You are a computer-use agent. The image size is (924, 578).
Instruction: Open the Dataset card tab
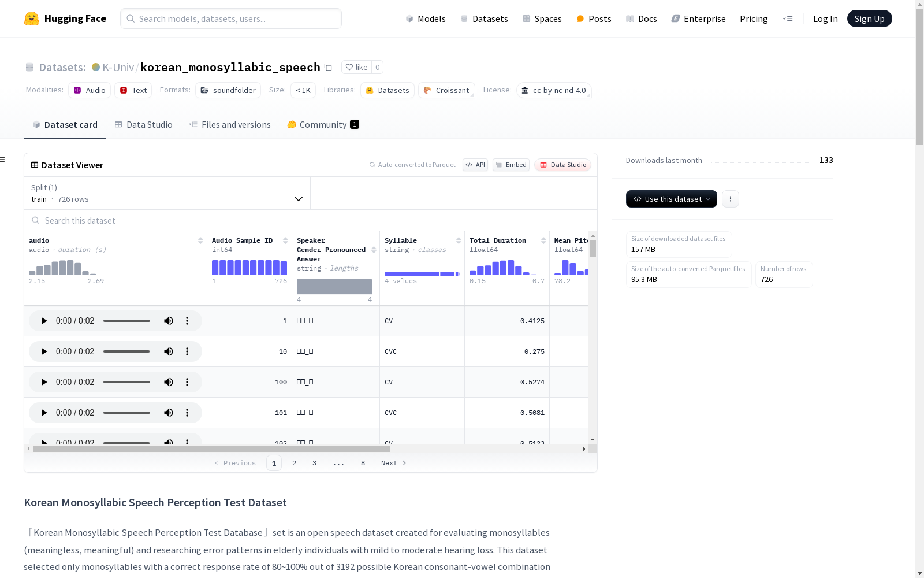click(65, 125)
